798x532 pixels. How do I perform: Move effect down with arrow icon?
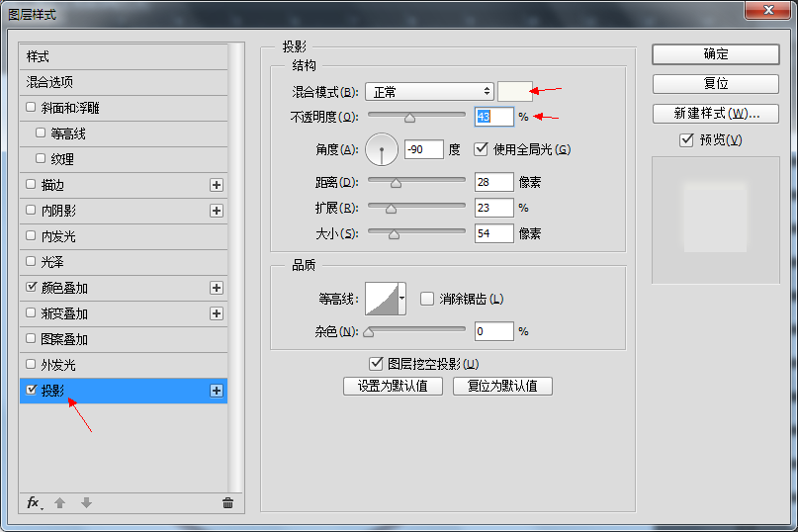point(86,503)
